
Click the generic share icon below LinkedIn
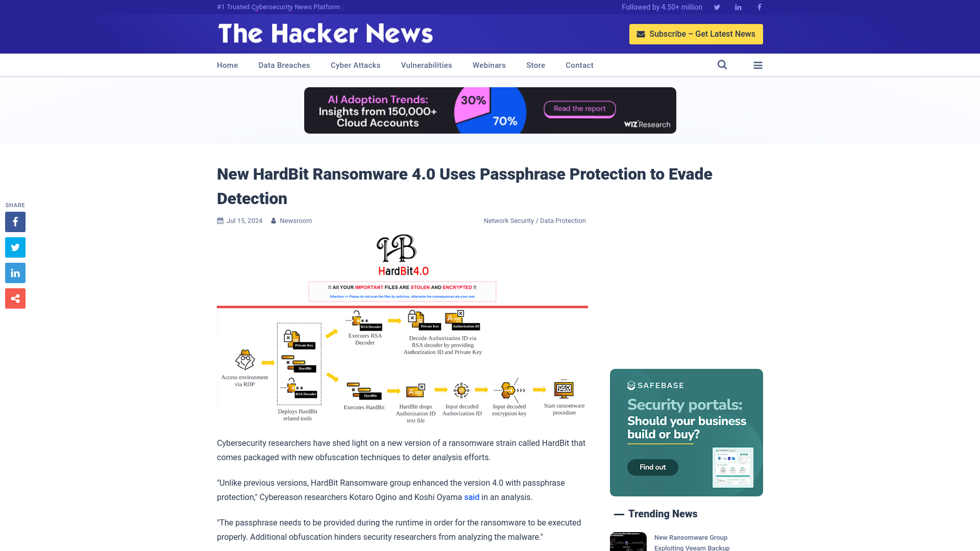tap(15, 298)
